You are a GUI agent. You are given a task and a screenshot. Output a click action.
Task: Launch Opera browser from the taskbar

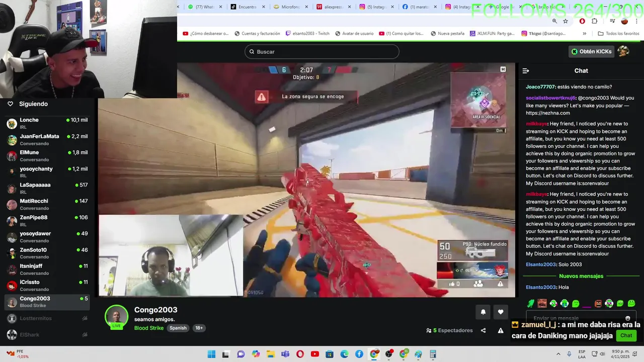300,354
